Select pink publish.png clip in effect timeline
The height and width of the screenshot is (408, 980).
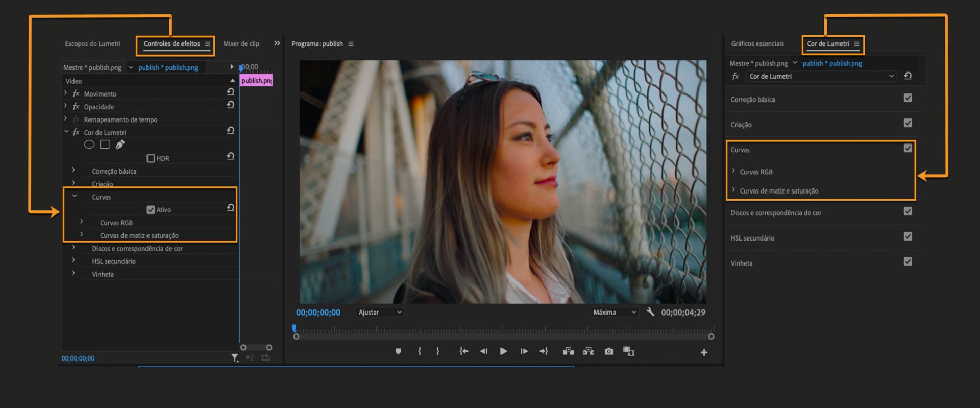(256, 81)
